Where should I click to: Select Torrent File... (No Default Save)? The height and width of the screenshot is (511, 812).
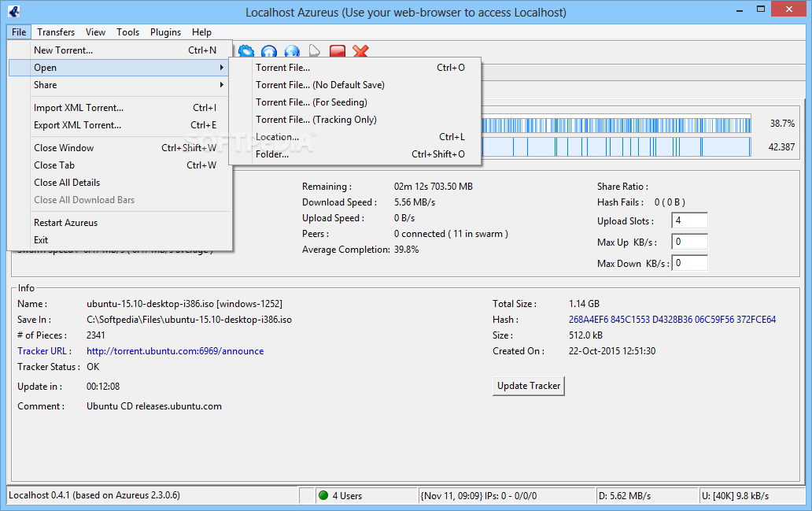click(x=356, y=85)
